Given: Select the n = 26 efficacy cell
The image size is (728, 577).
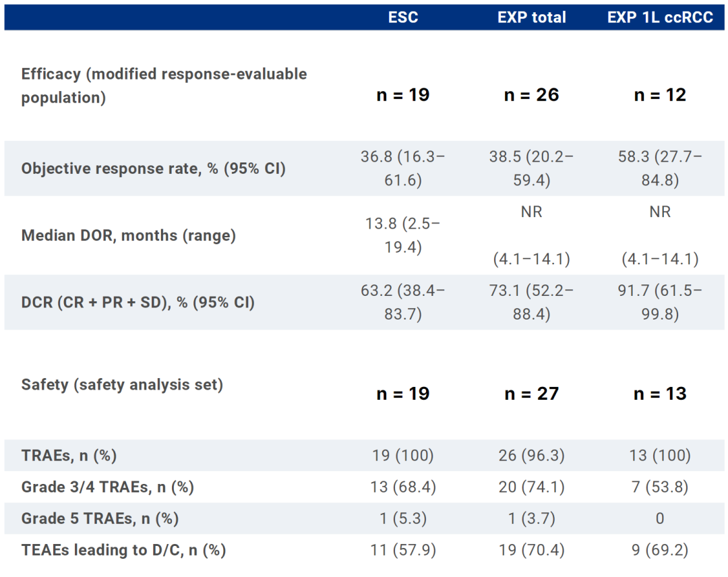Looking at the screenshot, I should click(532, 95).
